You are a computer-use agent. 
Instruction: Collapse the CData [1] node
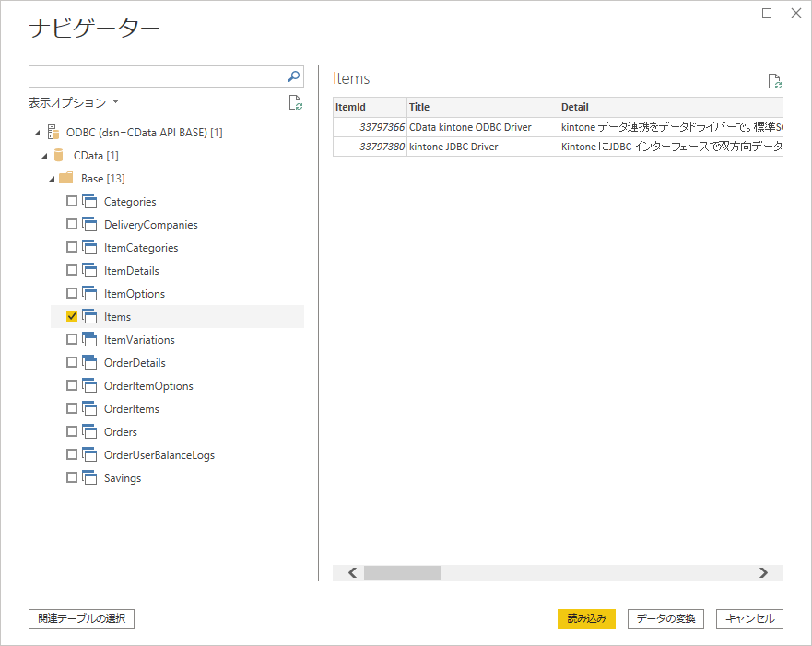(x=44, y=156)
